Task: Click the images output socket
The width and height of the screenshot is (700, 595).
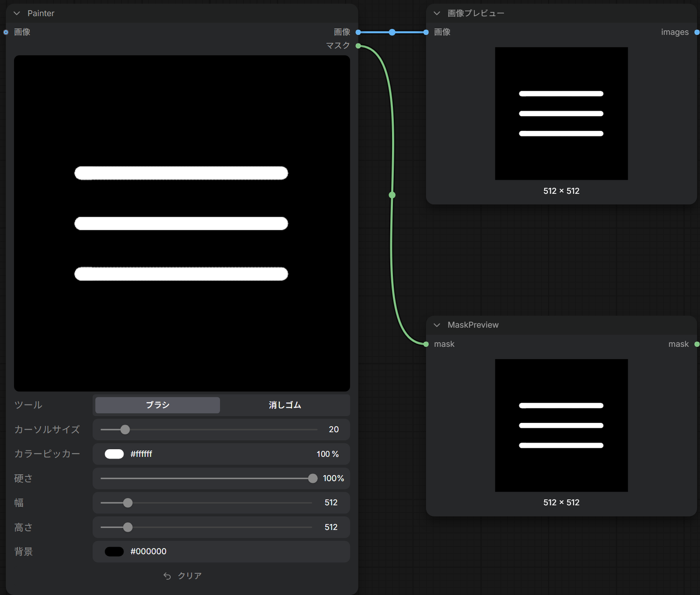Action: click(697, 32)
